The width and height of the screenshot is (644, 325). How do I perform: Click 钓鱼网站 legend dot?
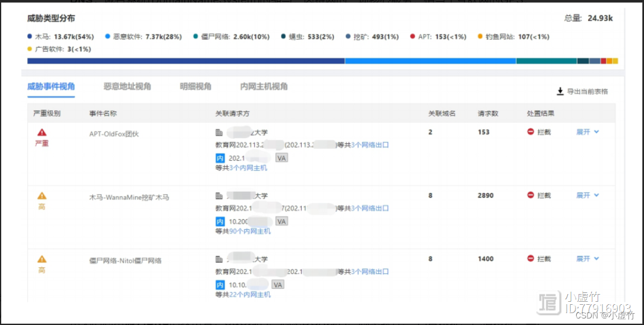480,36
